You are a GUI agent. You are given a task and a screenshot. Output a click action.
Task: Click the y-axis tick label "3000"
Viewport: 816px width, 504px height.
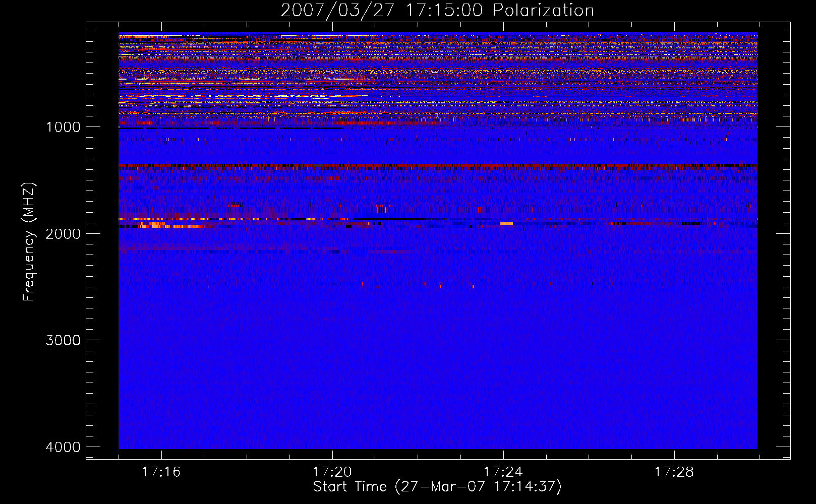pos(63,340)
